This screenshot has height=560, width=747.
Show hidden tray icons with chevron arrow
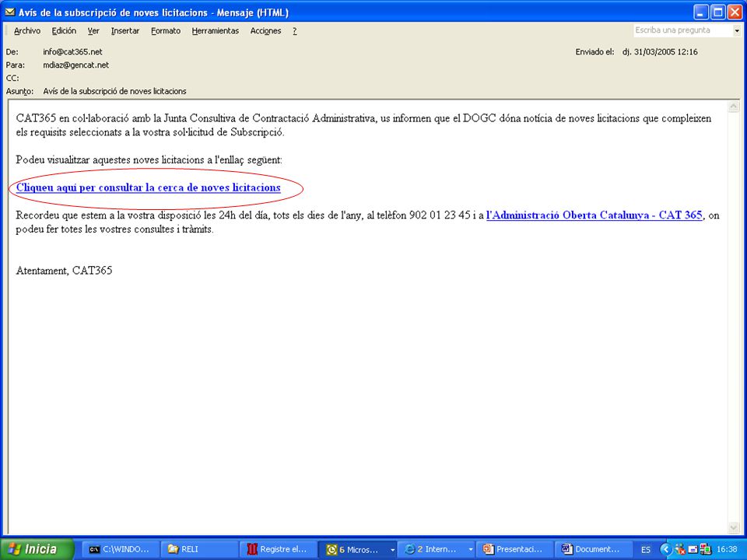pyautogui.click(x=665, y=549)
